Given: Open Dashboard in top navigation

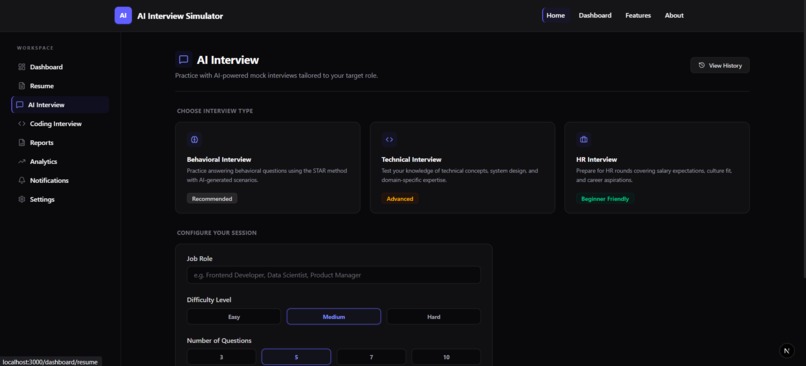Looking at the screenshot, I should coord(595,15).
